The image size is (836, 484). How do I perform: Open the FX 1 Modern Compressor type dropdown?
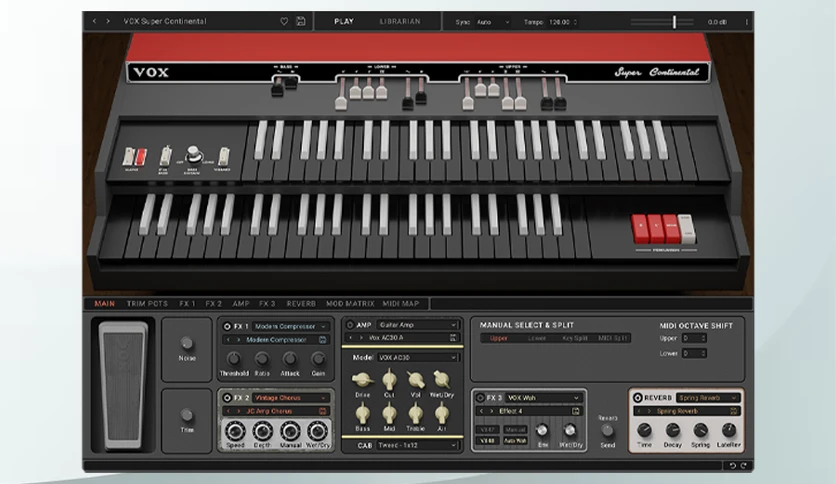(x=290, y=326)
